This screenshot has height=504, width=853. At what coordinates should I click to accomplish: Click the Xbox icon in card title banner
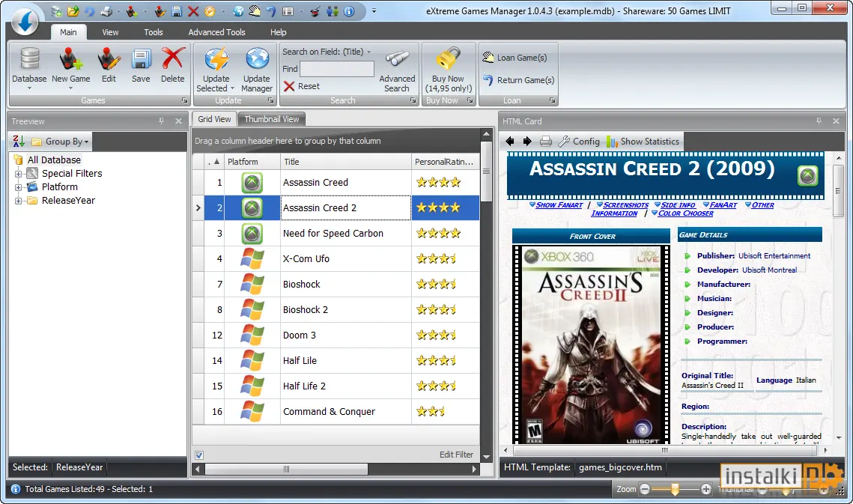pyautogui.click(x=807, y=176)
